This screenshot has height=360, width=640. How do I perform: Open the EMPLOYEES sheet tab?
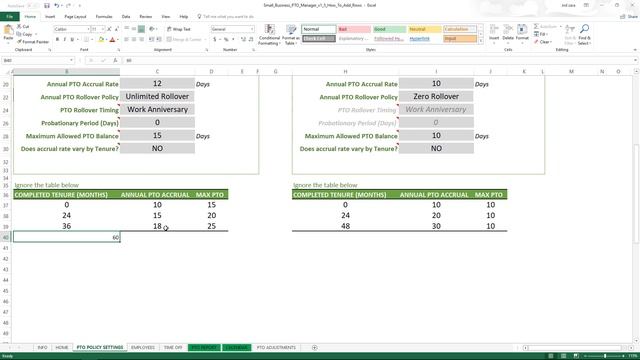[143, 347]
